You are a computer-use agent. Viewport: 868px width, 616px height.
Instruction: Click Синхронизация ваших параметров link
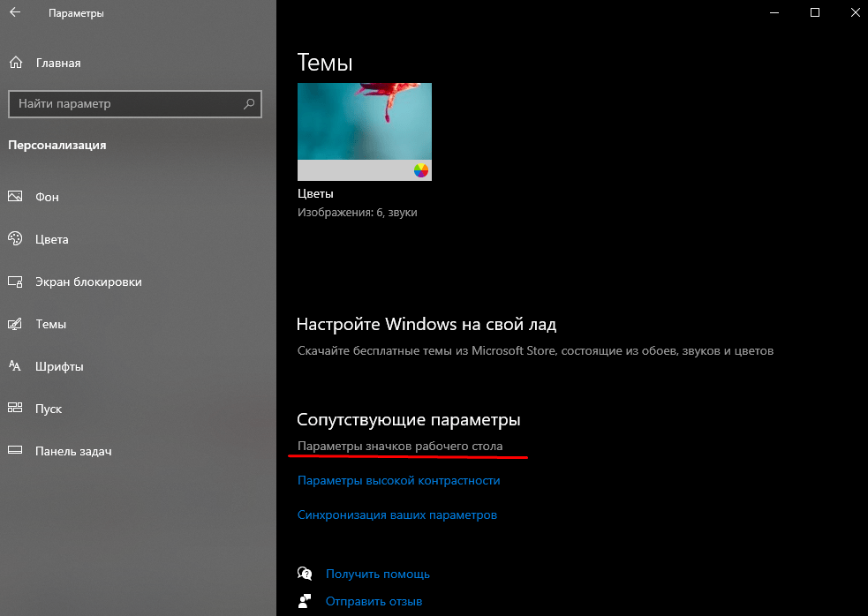pos(397,515)
